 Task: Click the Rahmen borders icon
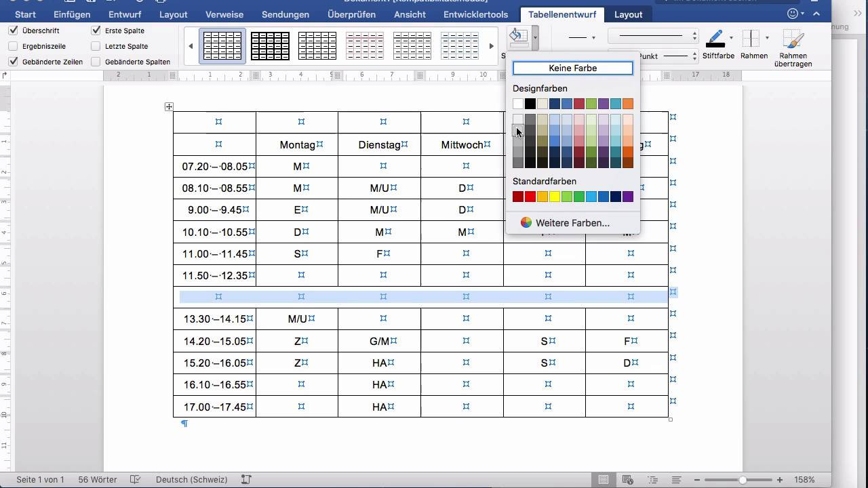751,39
